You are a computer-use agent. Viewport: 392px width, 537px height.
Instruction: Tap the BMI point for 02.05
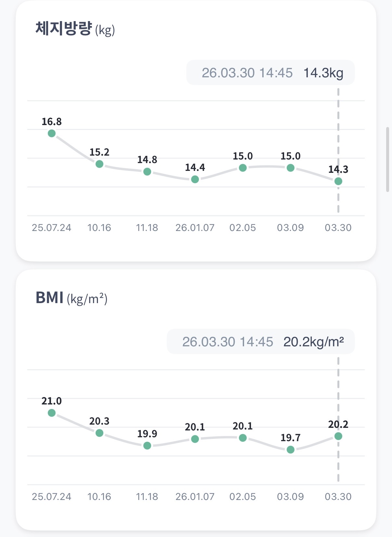click(243, 438)
